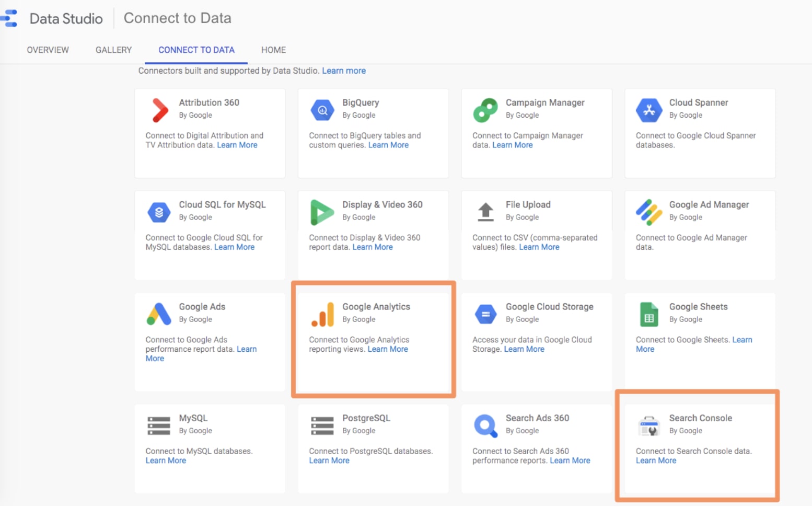Viewport: 812px width, 507px height.
Task: Click Learn More for Google Analytics
Action: point(388,349)
